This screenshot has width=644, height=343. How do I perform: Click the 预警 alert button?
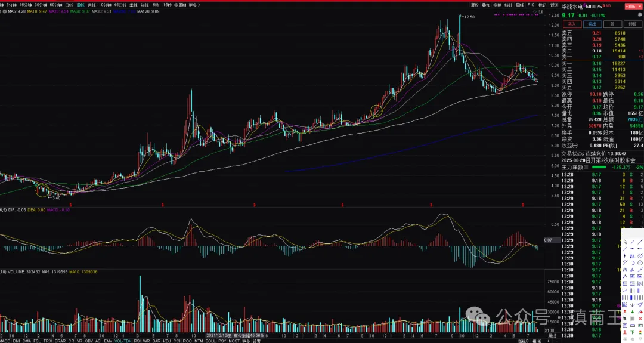(x=632, y=24)
